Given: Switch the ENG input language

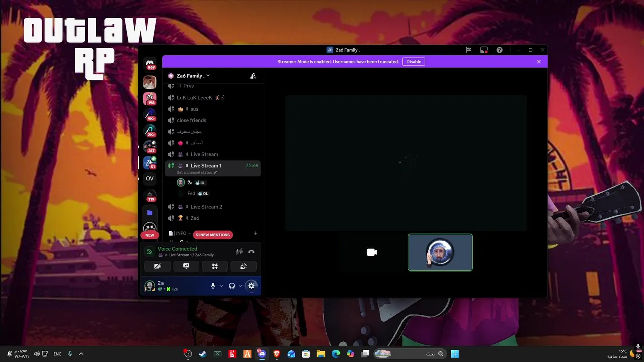Looking at the screenshot, I should (58, 354).
